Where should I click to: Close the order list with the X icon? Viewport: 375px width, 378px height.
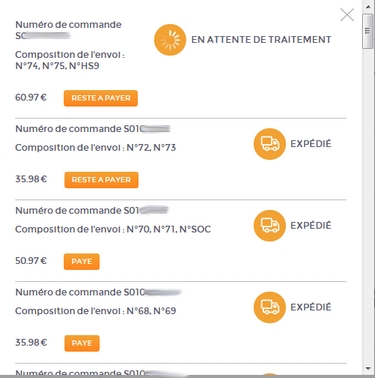(x=347, y=15)
